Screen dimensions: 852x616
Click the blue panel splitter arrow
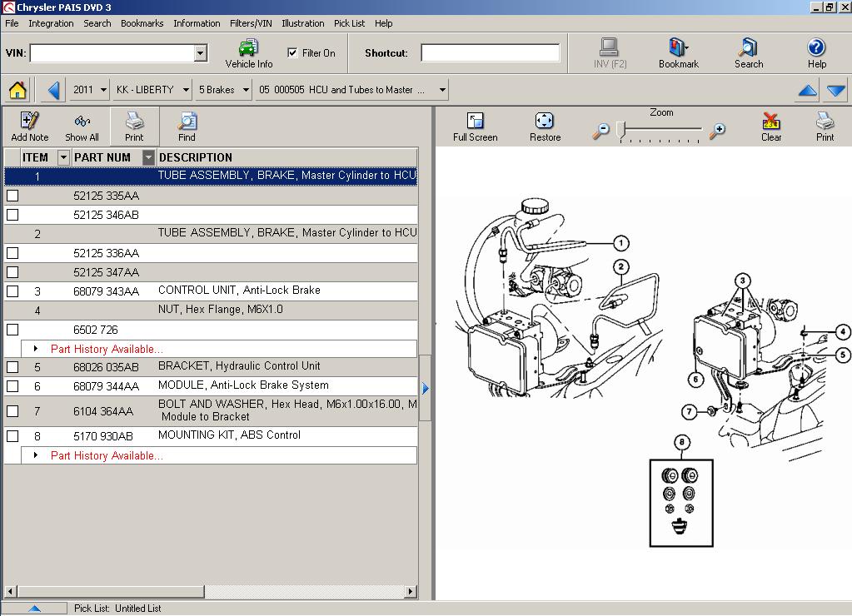tap(426, 389)
